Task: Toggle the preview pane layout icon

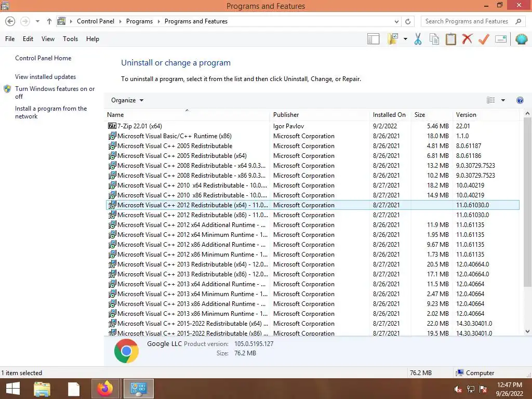Action: 373,39
